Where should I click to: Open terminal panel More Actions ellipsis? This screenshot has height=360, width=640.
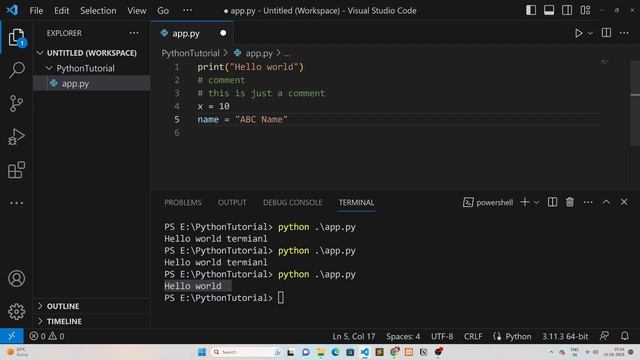coord(588,202)
